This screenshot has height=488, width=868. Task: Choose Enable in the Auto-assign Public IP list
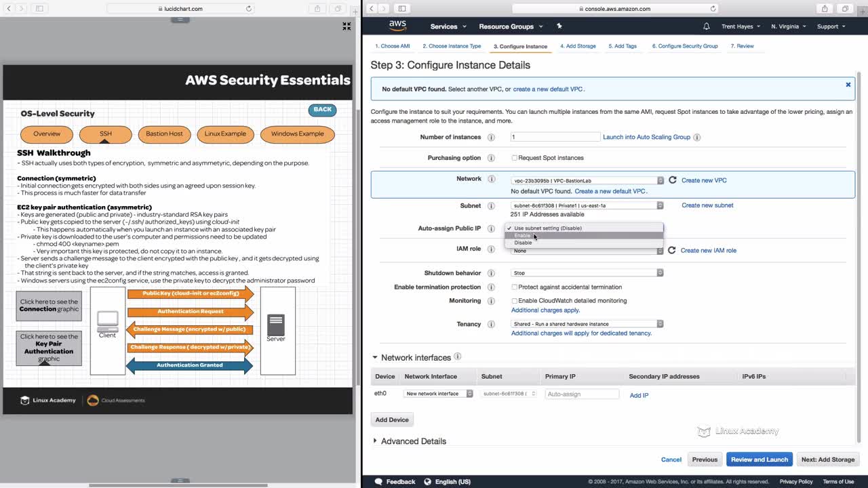coord(585,235)
